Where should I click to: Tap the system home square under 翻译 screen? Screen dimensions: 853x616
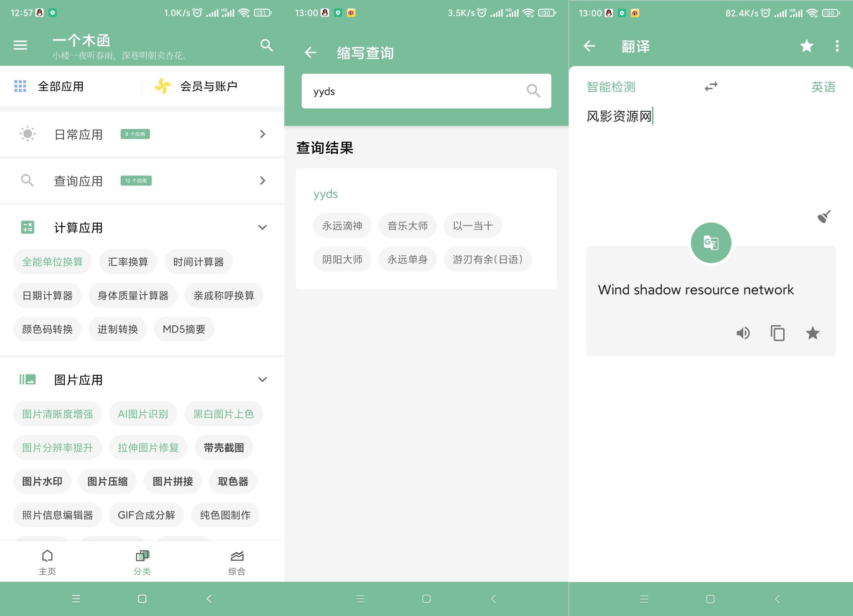[x=710, y=599]
